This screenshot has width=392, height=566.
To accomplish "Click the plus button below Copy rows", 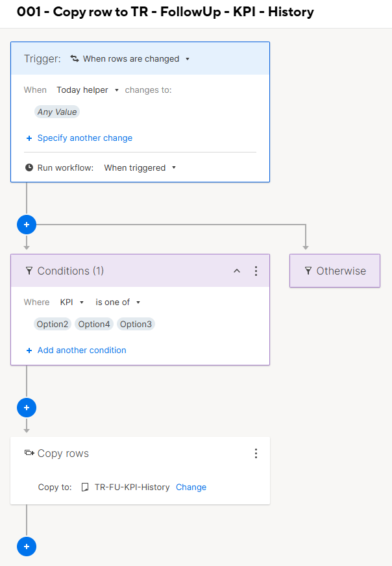I will (27, 547).
